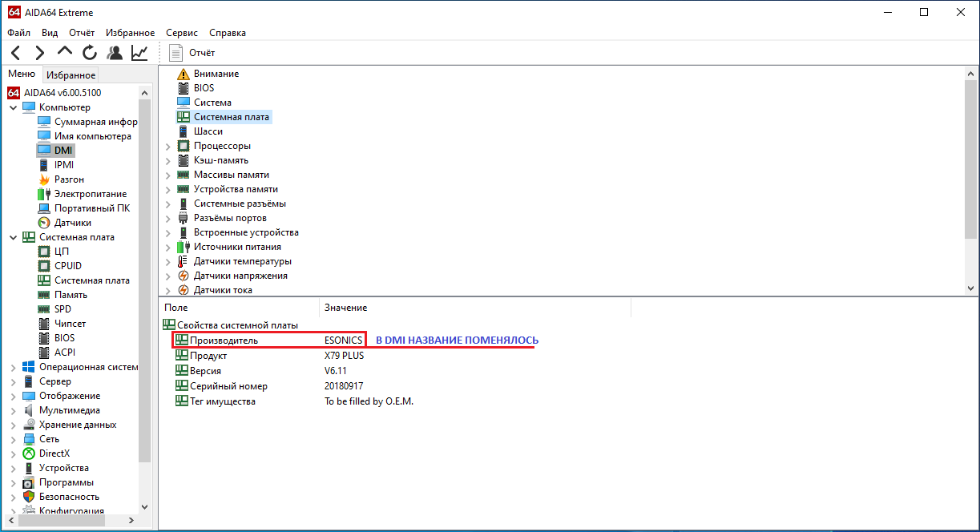This screenshot has height=532, width=980.
Task: Open the Файл menu
Action: pos(19,33)
